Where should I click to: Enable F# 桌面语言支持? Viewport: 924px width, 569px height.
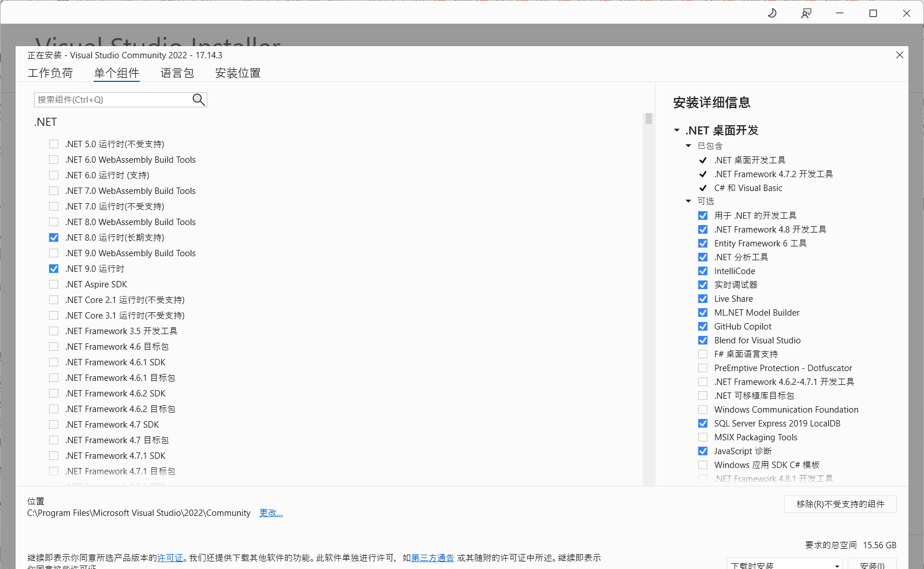click(x=703, y=354)
